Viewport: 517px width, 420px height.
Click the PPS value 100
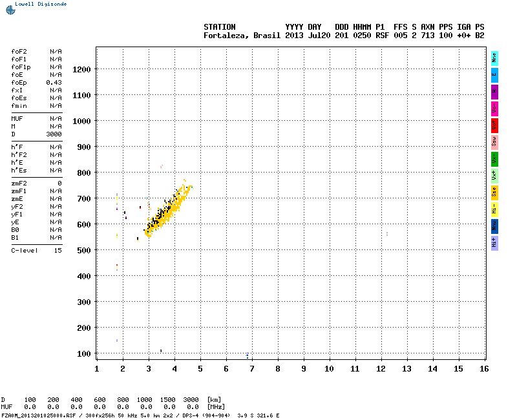445,36
